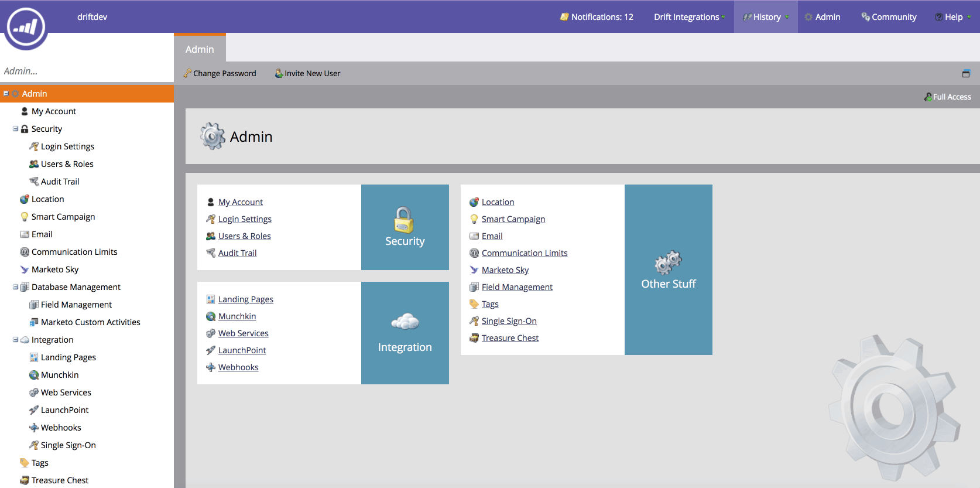Open the Treasure Chest link in Other Stuff card
The image size is (980, 488).
click(x=510, y=338)
